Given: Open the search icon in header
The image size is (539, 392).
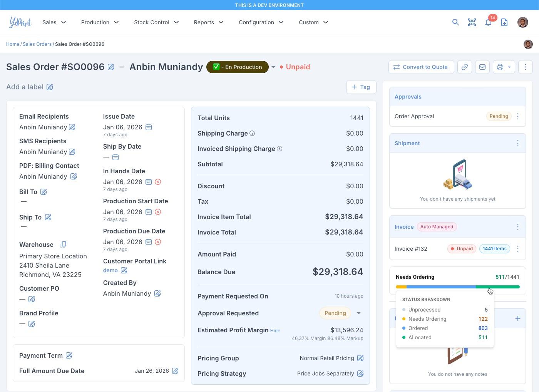Looking at the screenshot, I should pyautogui.click(x=455, y=22).
